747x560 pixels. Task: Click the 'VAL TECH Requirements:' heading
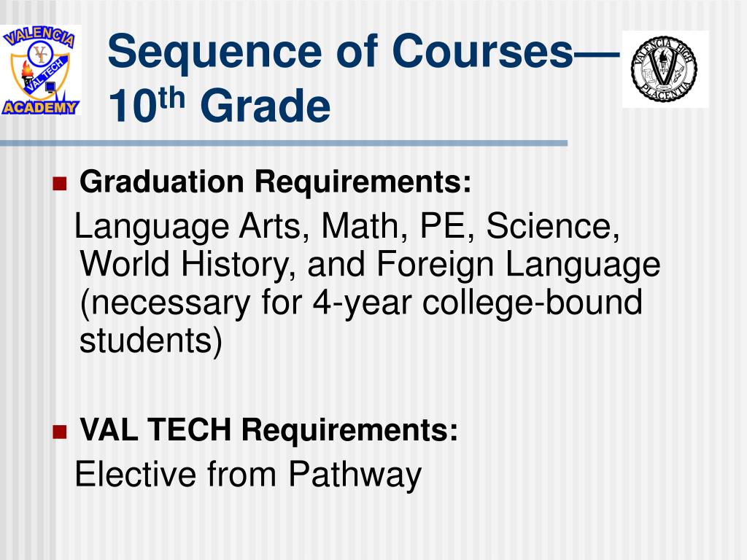pos(268,429)
